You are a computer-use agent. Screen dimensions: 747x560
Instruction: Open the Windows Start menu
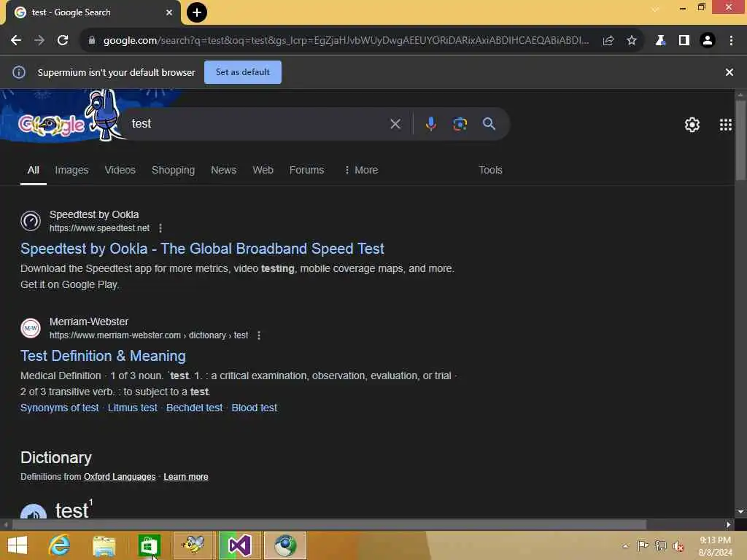[x=18, y=545]
